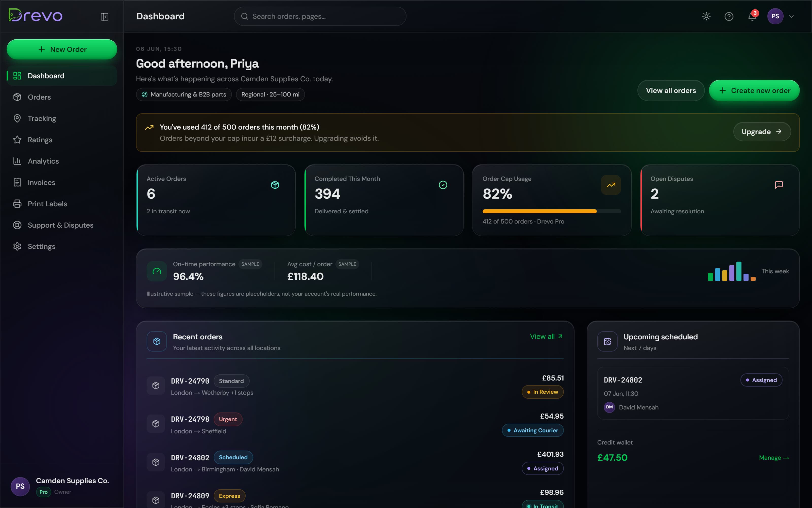Click the £47.50 credit wallet balance
The image size is (812, 508).
(612, 458)
